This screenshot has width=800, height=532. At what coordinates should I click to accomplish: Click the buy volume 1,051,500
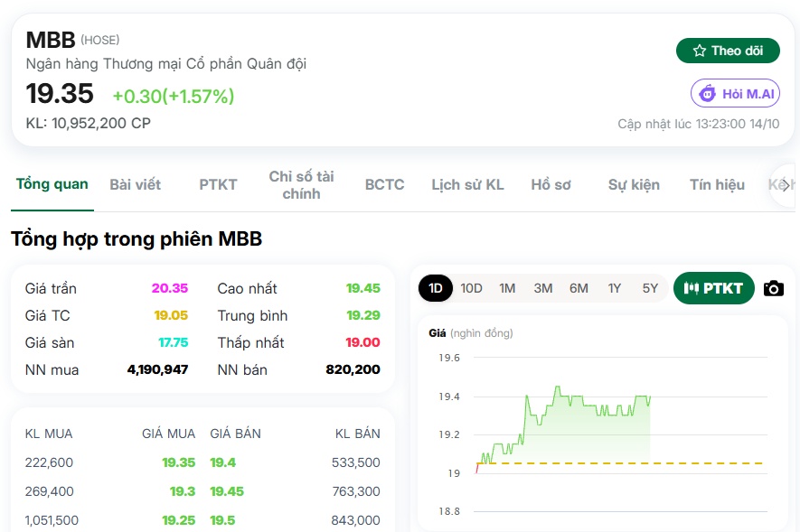tap(52, 520)
